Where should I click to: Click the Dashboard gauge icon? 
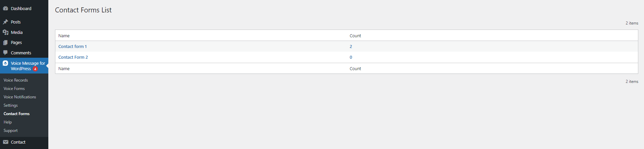point(5,8)
